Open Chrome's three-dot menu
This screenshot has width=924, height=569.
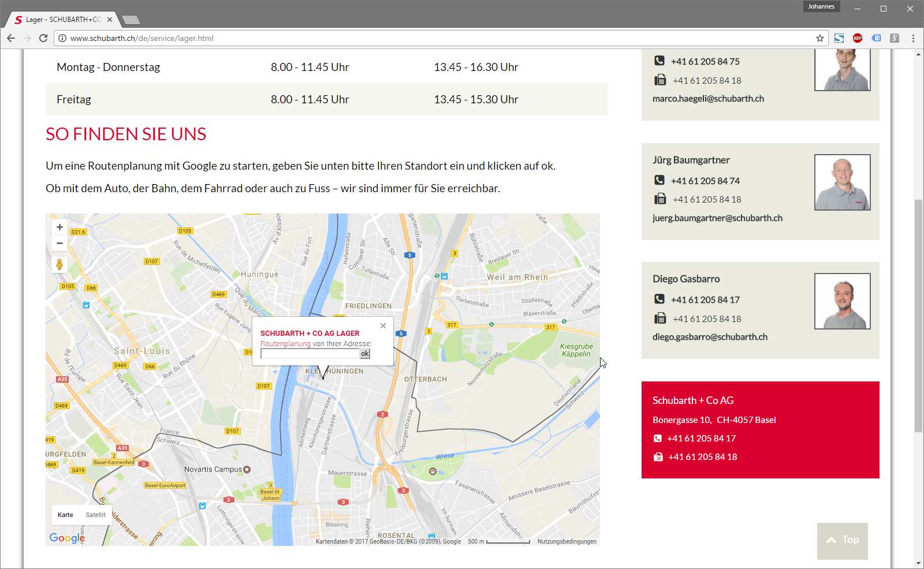point(913,38)
